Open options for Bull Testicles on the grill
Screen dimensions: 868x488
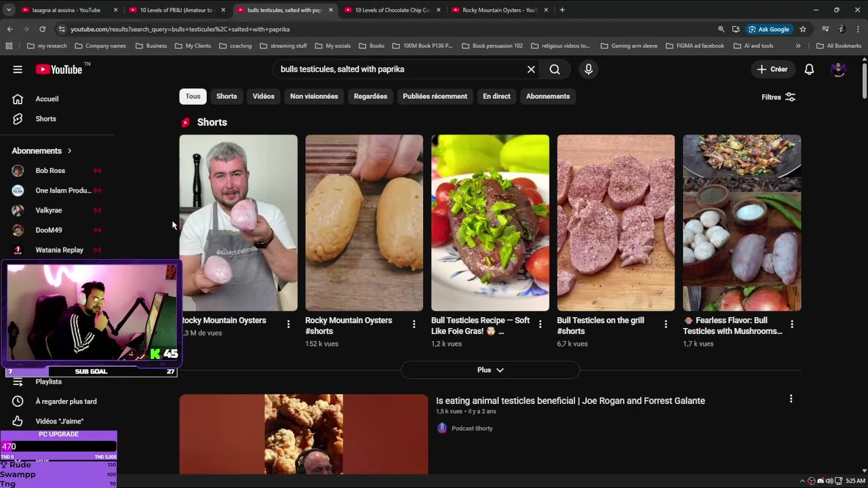click(666, 325)
